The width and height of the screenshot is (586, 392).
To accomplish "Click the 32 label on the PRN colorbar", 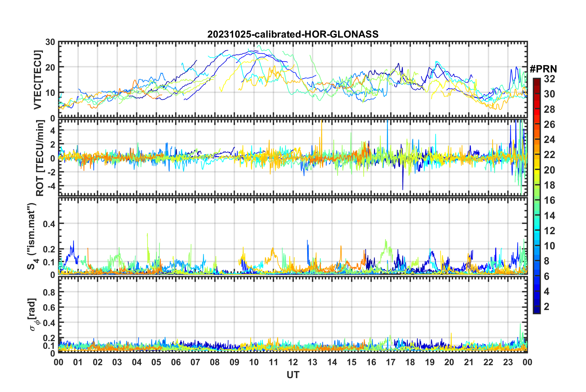I will [549, 79].
